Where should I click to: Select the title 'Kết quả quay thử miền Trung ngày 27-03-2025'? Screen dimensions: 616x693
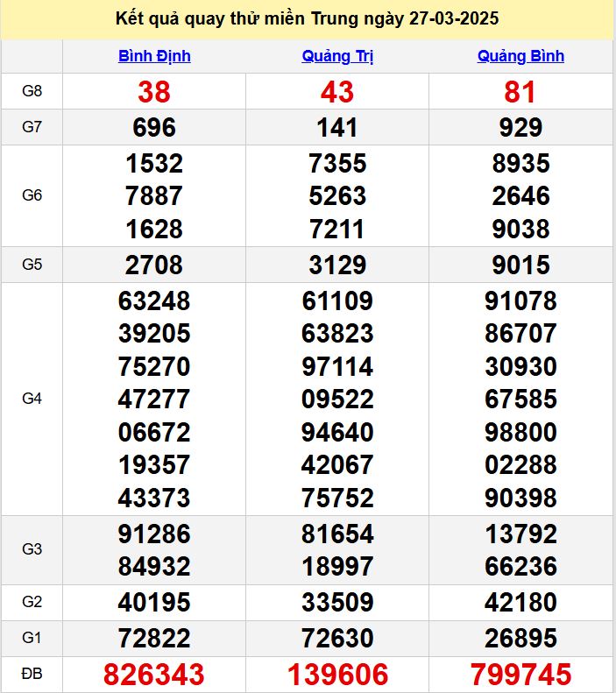pyautogui.click(x=307, y=18)
